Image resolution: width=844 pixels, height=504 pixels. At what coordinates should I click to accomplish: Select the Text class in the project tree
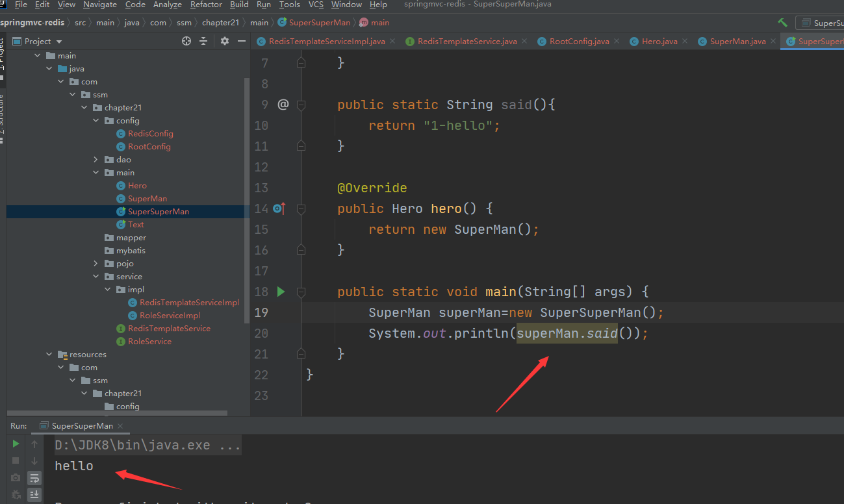136,225
